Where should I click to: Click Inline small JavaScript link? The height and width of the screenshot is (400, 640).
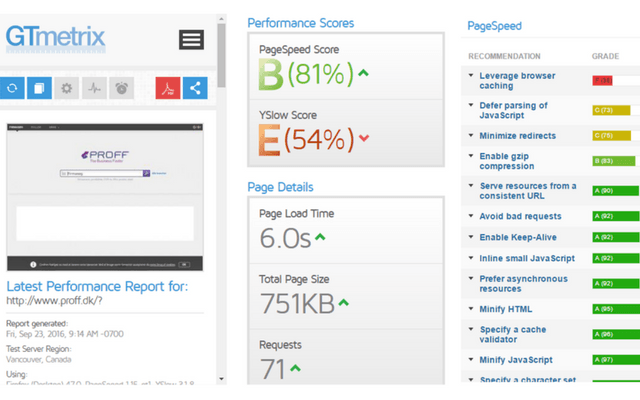click(x=527, y=258)
